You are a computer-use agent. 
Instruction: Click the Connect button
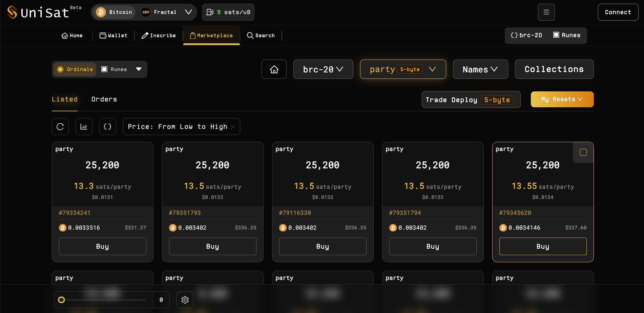pos(618,12)
